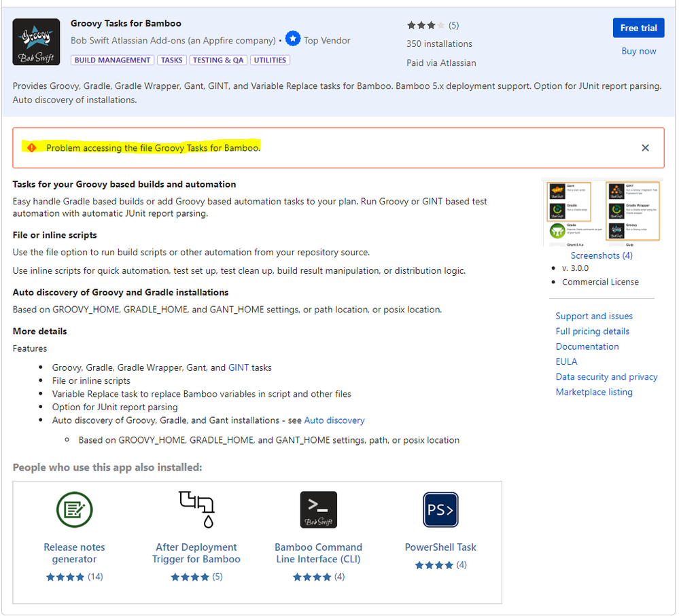Open the Release notes generator icon
The image size is (679, 616).
click(x=75, y=509)
